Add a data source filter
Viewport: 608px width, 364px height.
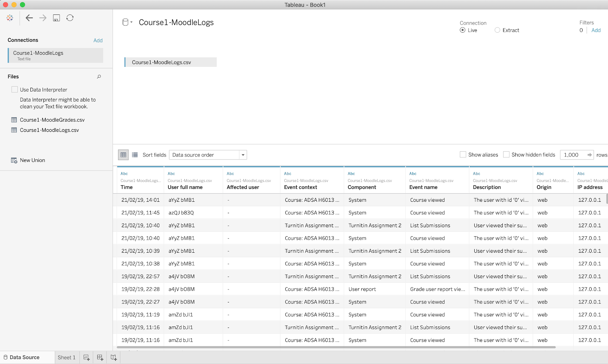pos(596,30)
